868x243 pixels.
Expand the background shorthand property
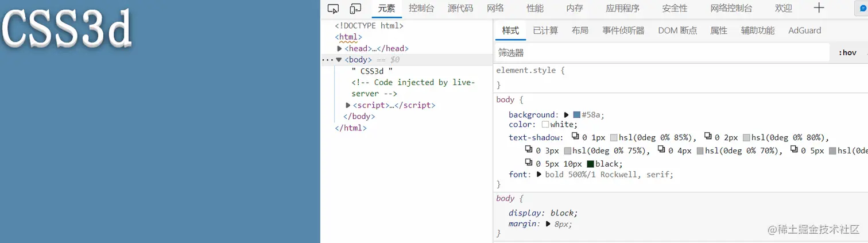click(x=567, y=115)
